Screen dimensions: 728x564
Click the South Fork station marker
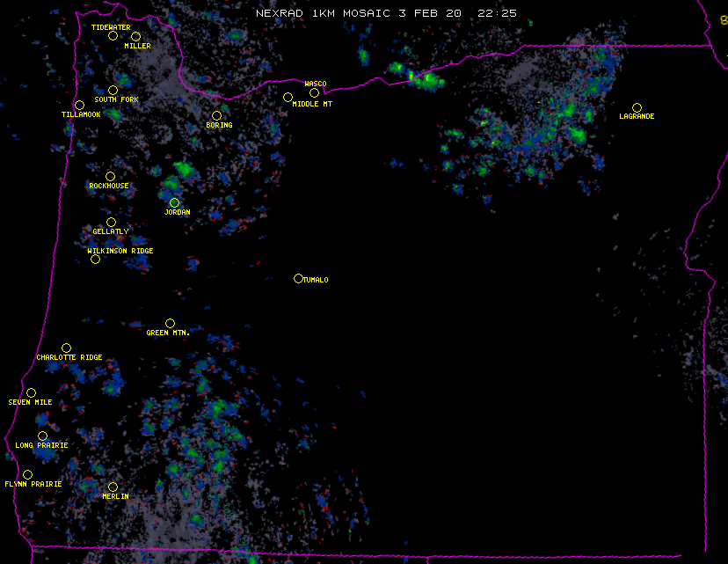click(x=113, y=91)
